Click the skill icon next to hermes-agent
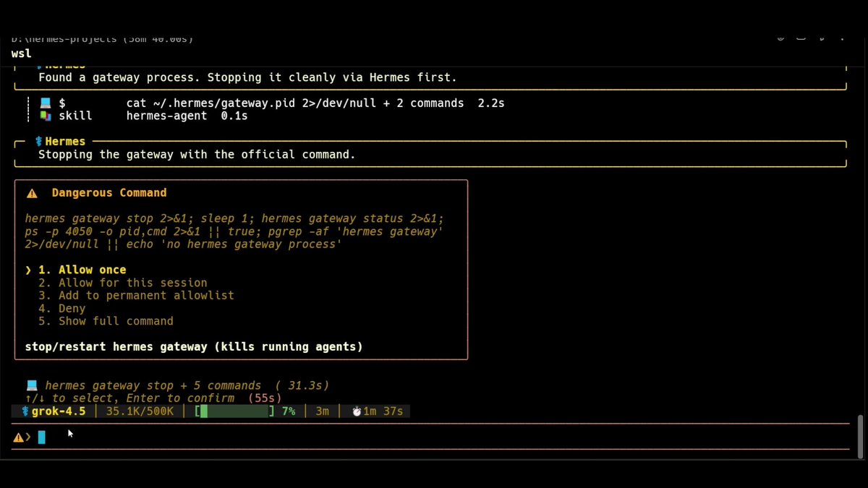 (45, 116)
